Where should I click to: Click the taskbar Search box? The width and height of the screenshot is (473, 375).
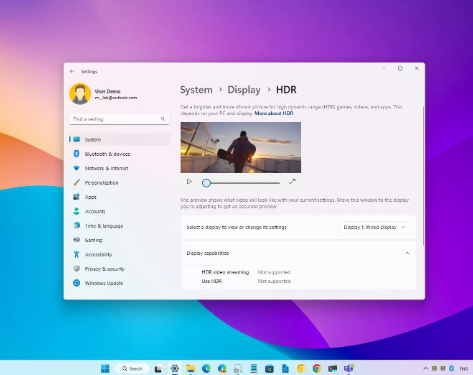tap(132, 368)
